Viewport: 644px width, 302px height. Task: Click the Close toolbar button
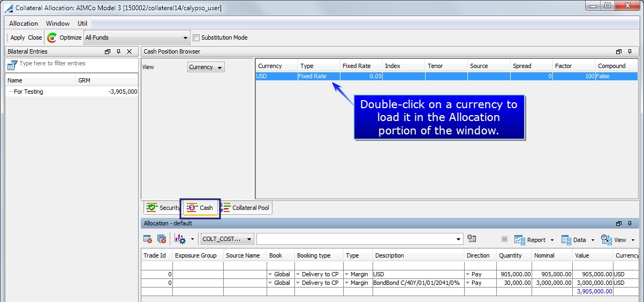click(35, 37)
